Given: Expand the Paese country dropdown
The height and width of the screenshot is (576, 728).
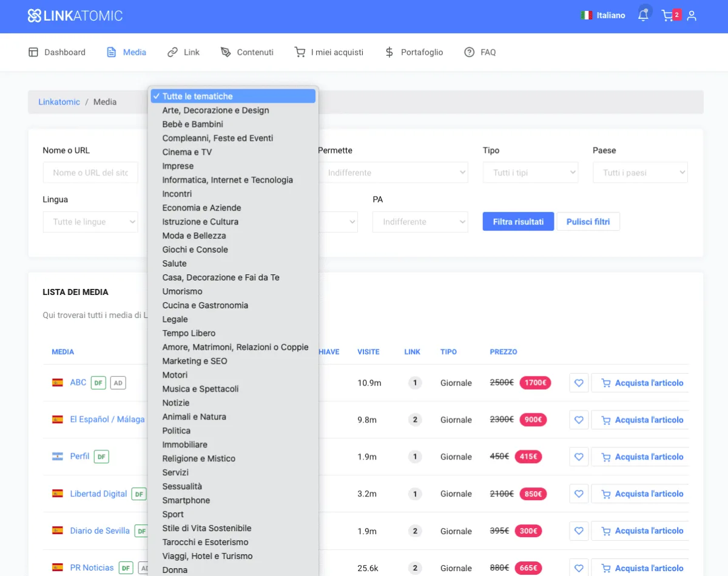Looking at the screenshot, I should coord(640,173).
